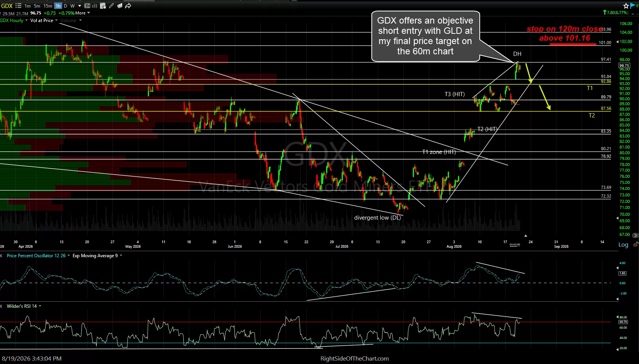This screenshot has height=364, width=639.
Task: Click the Jun 2026 date axis label
Action: [235, 247]
